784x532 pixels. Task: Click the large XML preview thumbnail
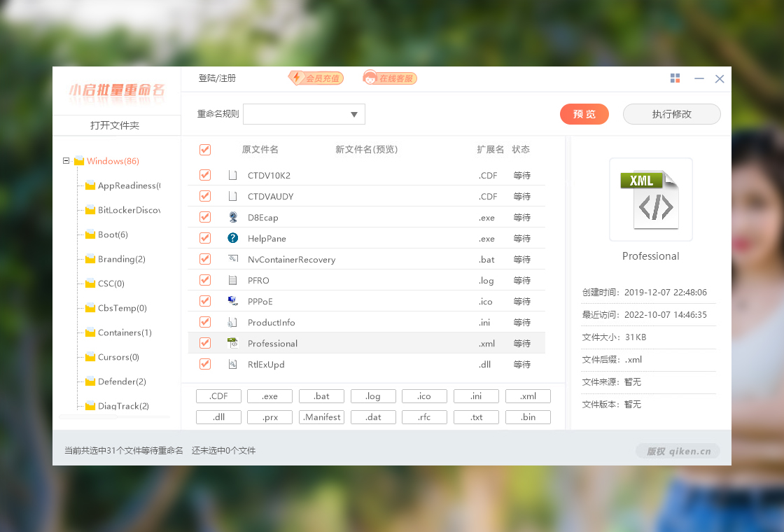[650, 199]
